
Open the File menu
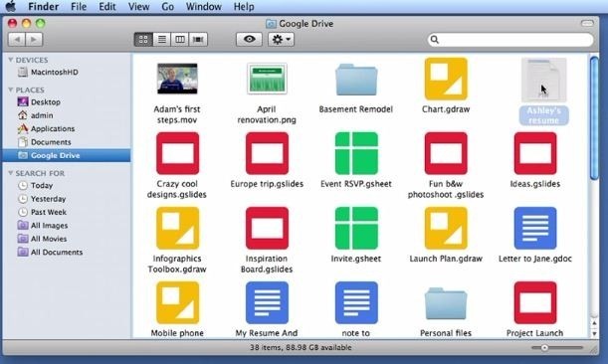tap(79, 7)
